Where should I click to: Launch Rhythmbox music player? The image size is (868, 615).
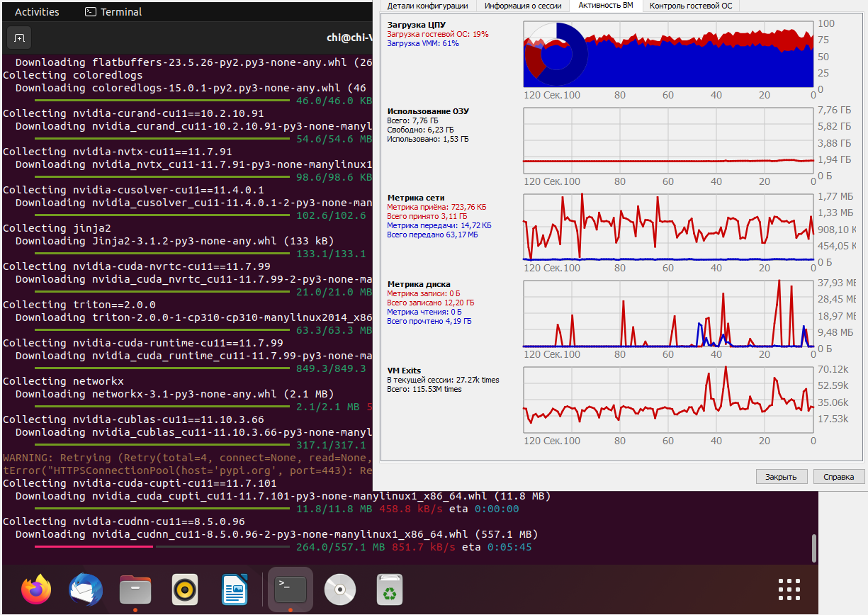pyautogui.click(x=185, y=589)
